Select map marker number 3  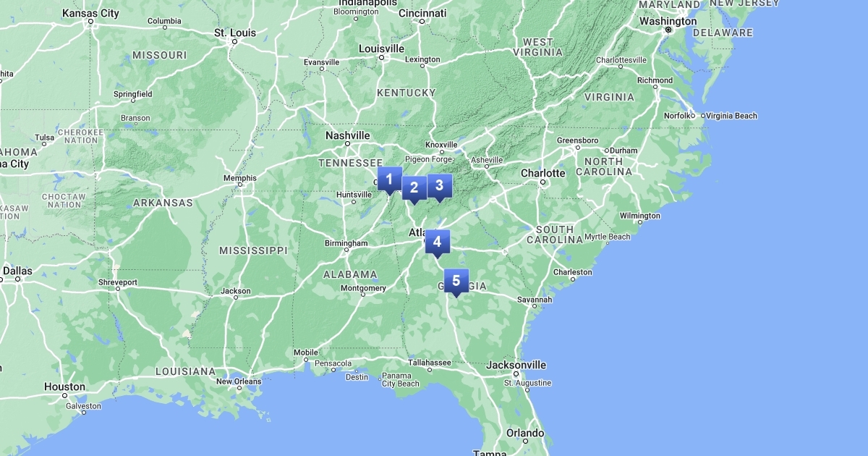[438, 186]
